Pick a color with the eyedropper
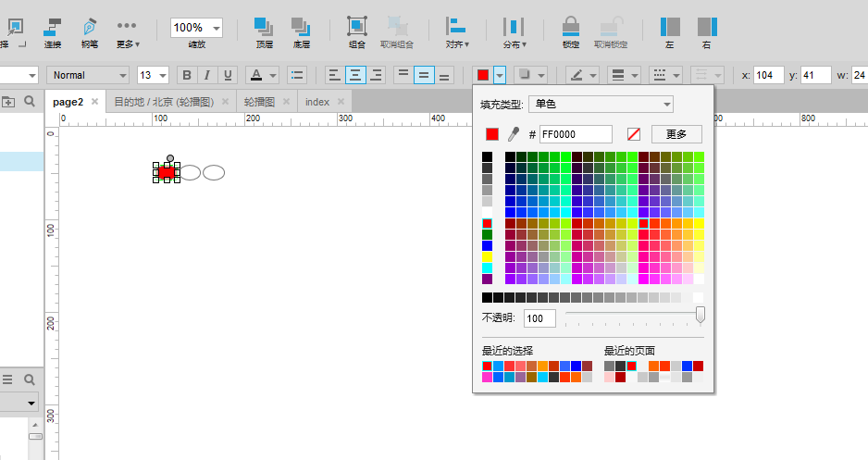868x460 pixels. [x=514, y=134]
